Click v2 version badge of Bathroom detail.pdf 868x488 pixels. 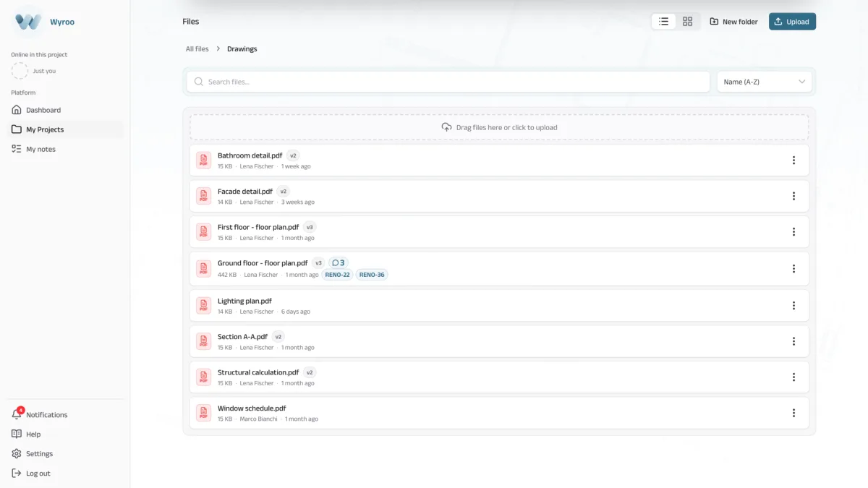pos(293,155)
